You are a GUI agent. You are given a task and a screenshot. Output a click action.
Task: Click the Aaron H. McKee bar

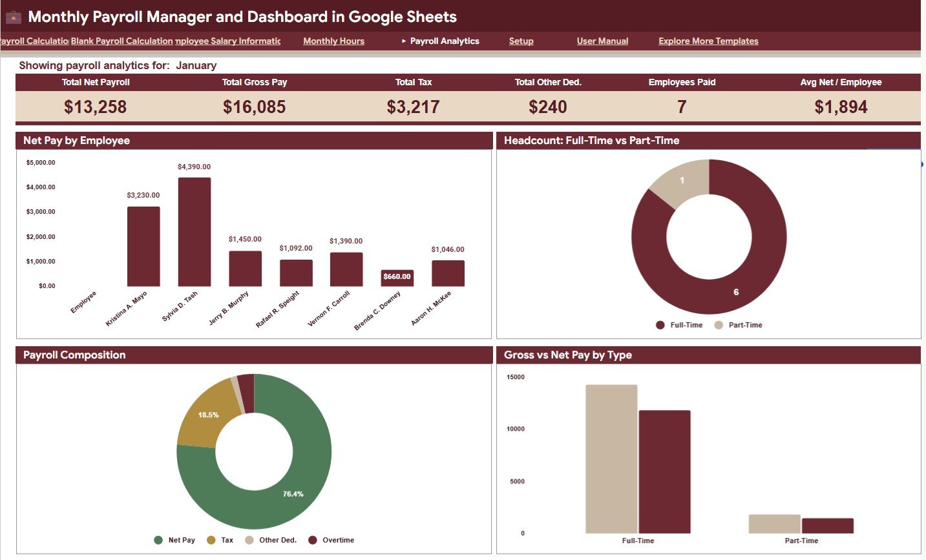coord(448,273)
